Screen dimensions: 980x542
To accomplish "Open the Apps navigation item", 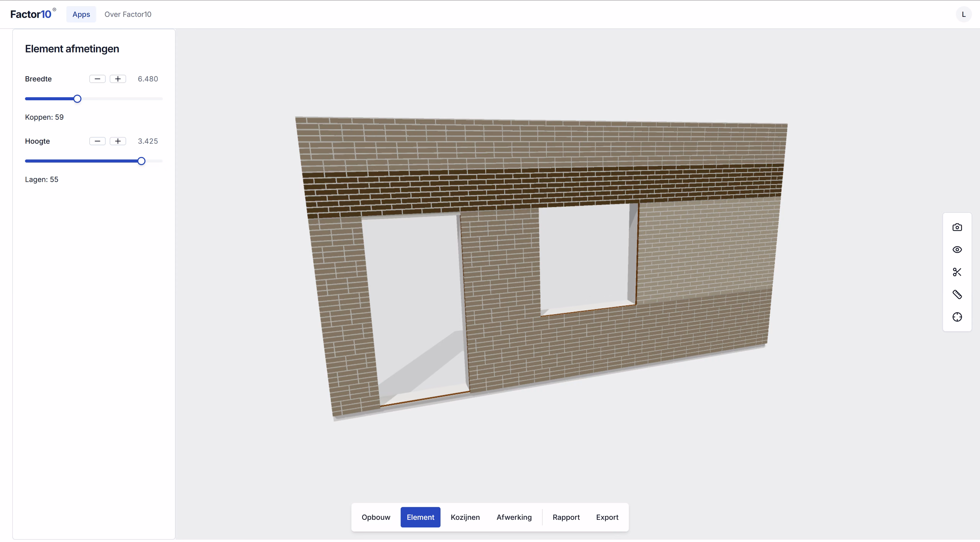I will [x=81, y=14].
